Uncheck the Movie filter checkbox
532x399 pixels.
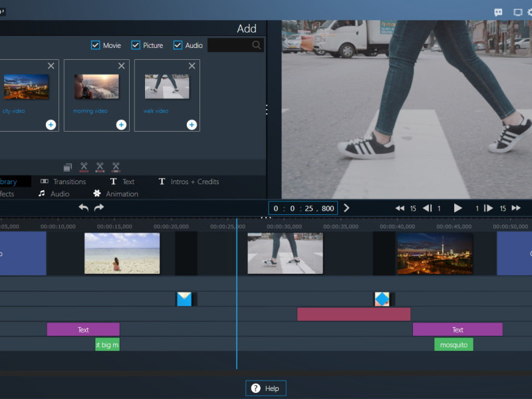[x=95, y=45]
